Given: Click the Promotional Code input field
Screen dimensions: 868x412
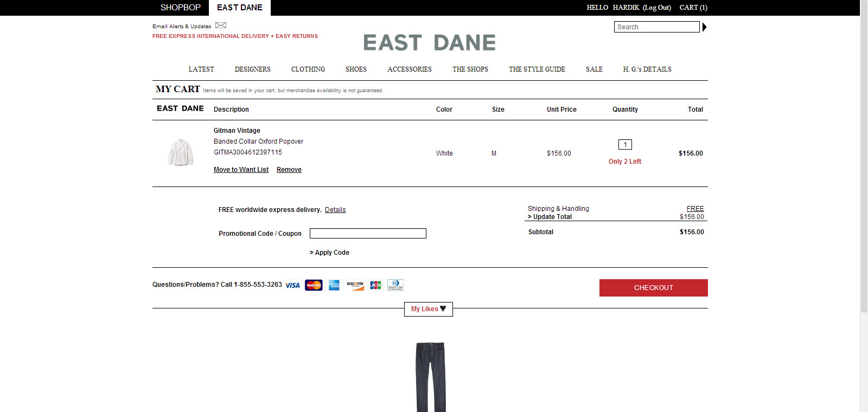Looking at the screenshot, I should coord(368,234).
